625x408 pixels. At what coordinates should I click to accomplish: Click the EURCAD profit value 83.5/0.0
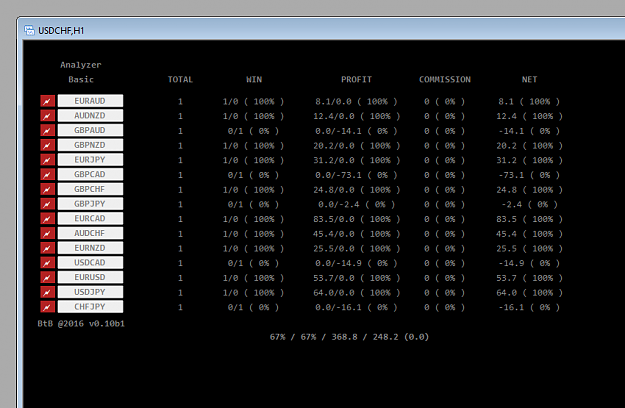(334, 219)
